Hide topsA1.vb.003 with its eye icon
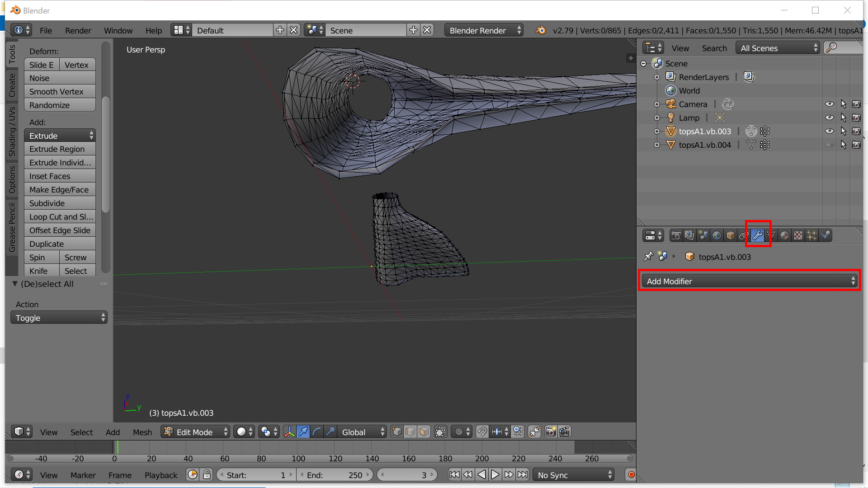868x488 pixels. click(x=830, y=131)
